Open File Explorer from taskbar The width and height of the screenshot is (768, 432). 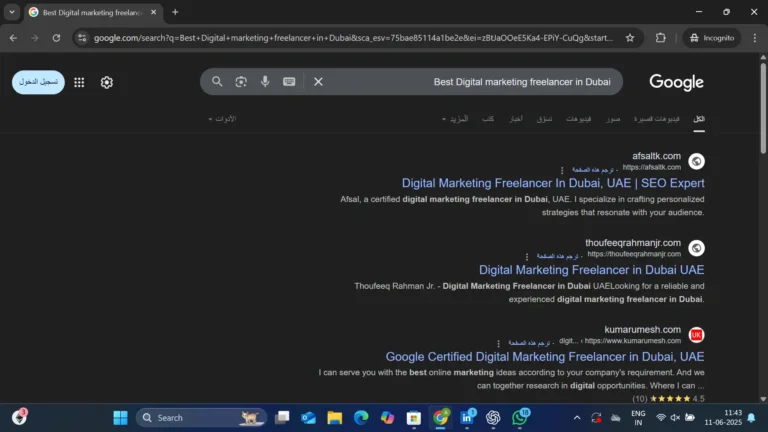335,418
